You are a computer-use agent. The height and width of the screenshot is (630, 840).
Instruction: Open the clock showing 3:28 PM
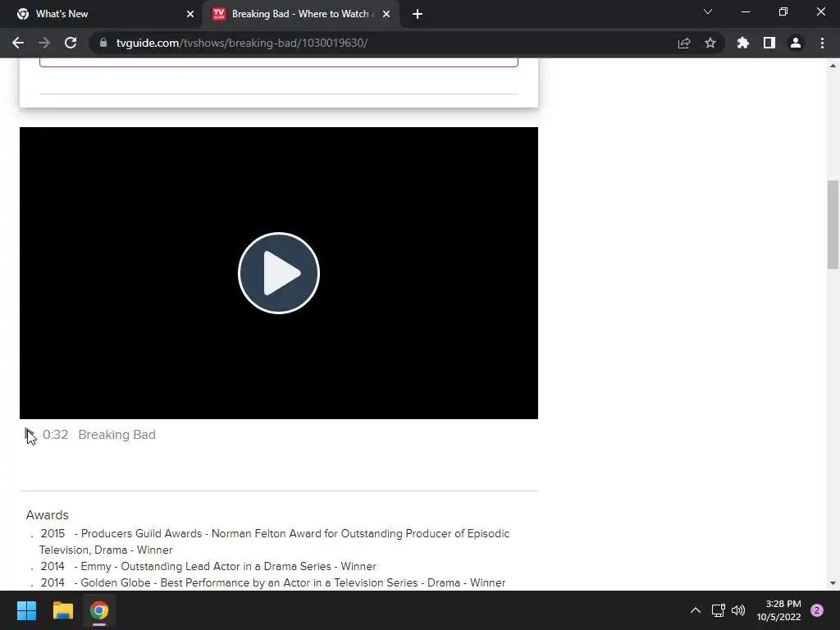point(779,610)
